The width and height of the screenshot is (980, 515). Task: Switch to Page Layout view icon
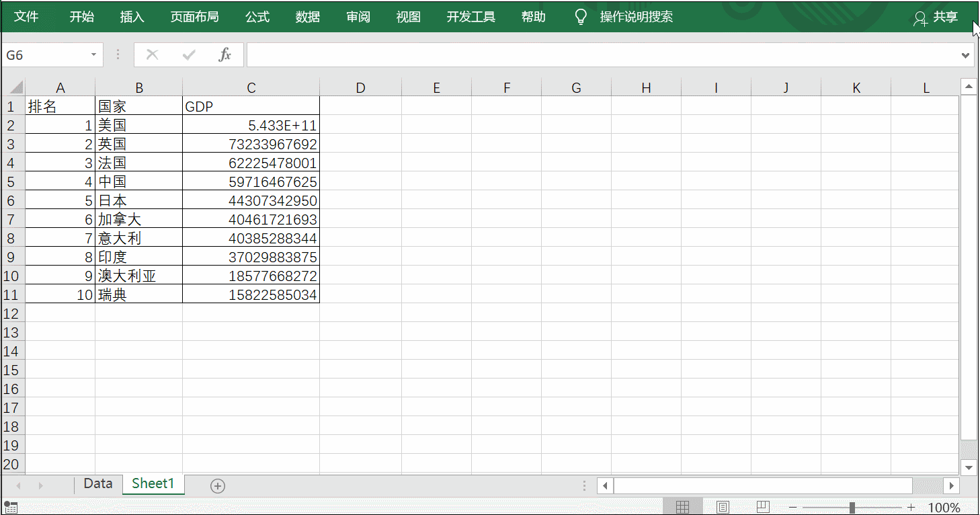click(x=723, y=506)
